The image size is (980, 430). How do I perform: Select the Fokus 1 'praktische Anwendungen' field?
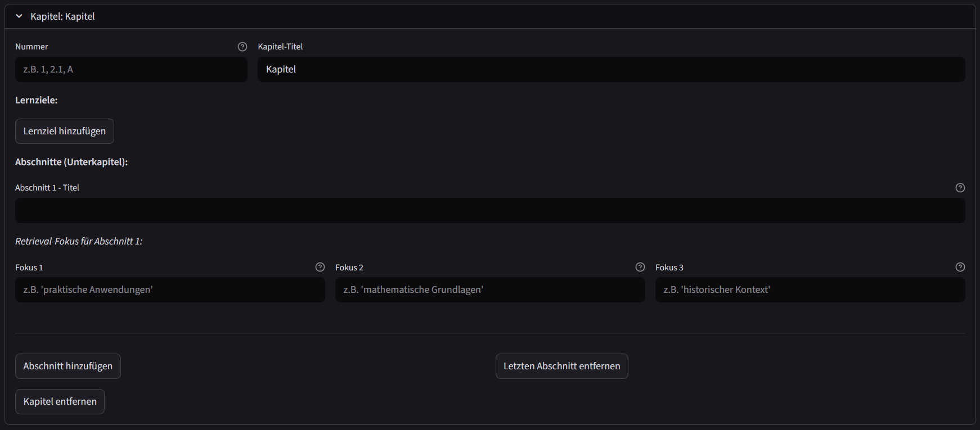pyautogui.click(x=169, y=289)
